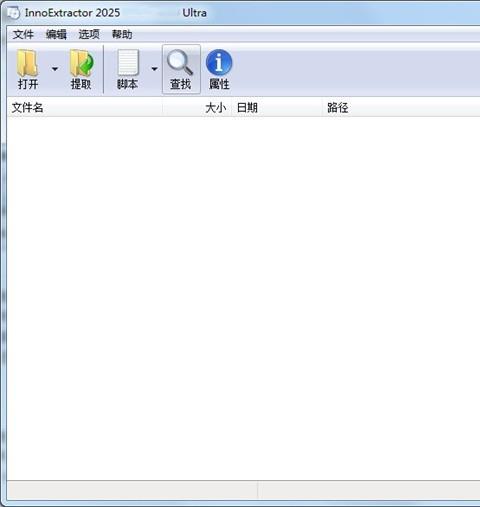Open an installer with the 打开 folder icon

pyautogui.click(x=28, y=69)
